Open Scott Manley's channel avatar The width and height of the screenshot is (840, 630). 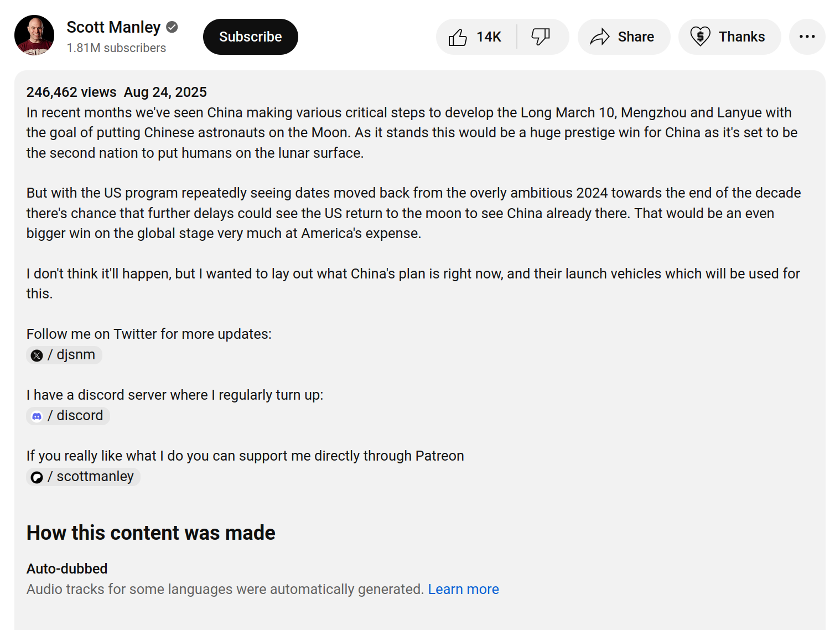coord(34,35)
